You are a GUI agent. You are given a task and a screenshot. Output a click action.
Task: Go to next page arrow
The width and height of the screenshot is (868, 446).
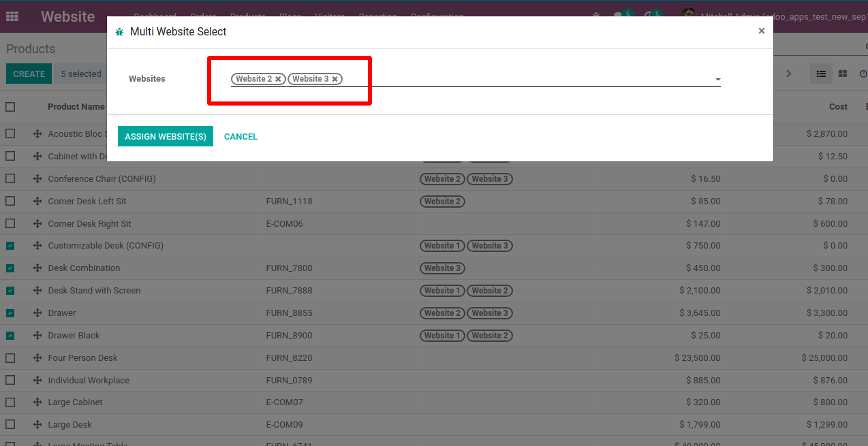tap(788, 74)
